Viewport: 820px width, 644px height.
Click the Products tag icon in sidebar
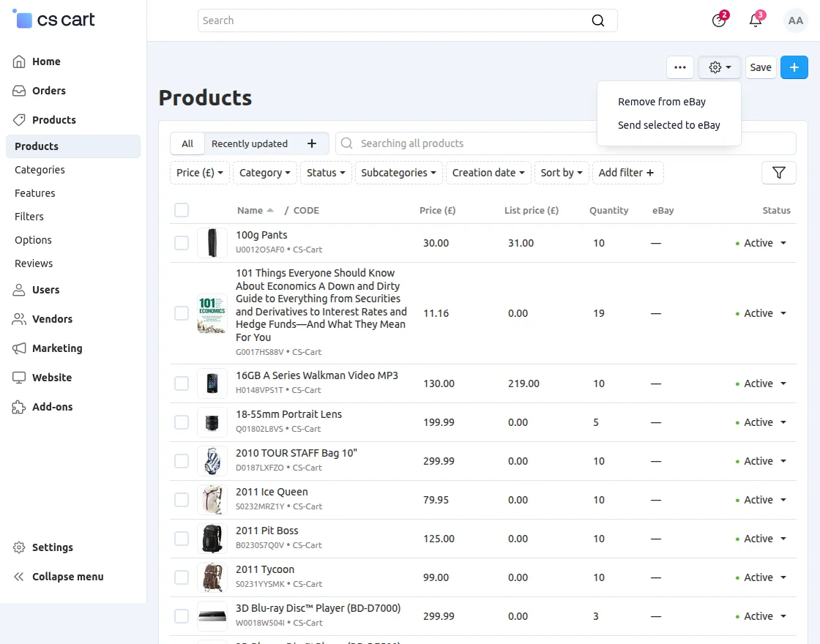tap(19, 120)
